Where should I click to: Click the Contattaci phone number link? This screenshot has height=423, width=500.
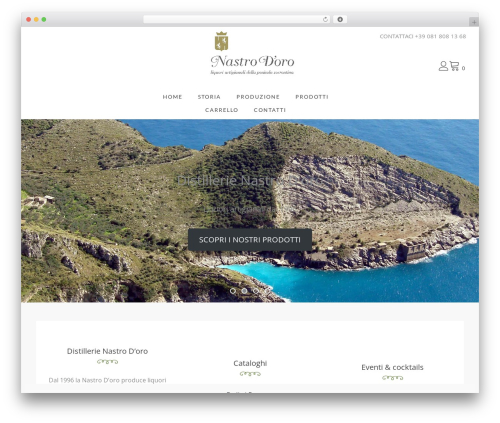[423, 36]
